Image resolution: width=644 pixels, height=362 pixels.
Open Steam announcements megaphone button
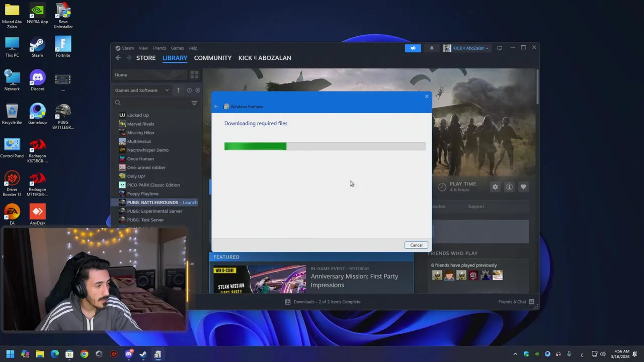pos(413,48)
